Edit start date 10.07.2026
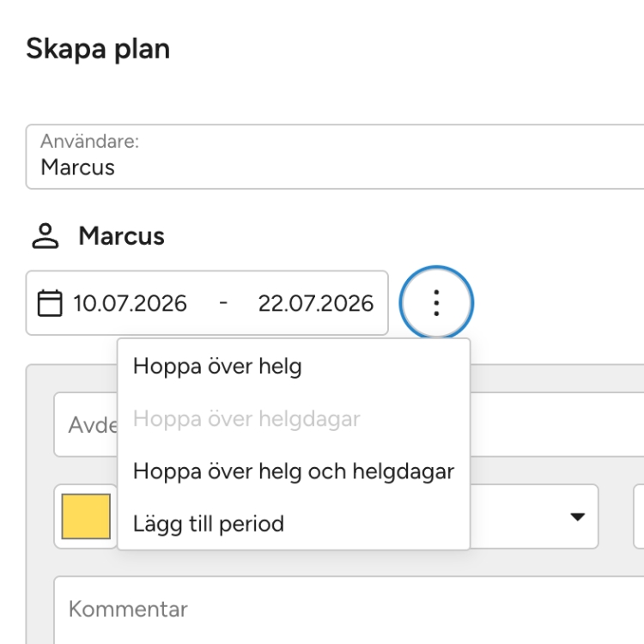This screenshot has width=644, height=644. click(x=130, y=303)
